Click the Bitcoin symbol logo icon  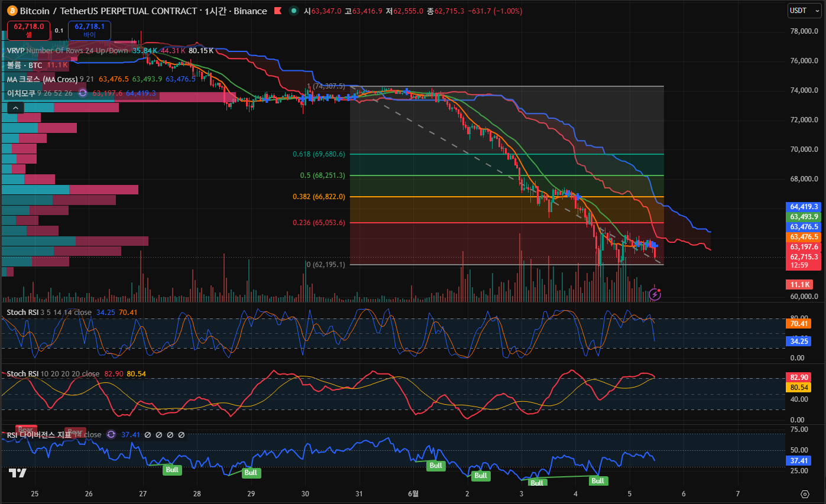[x=11, y=11]
